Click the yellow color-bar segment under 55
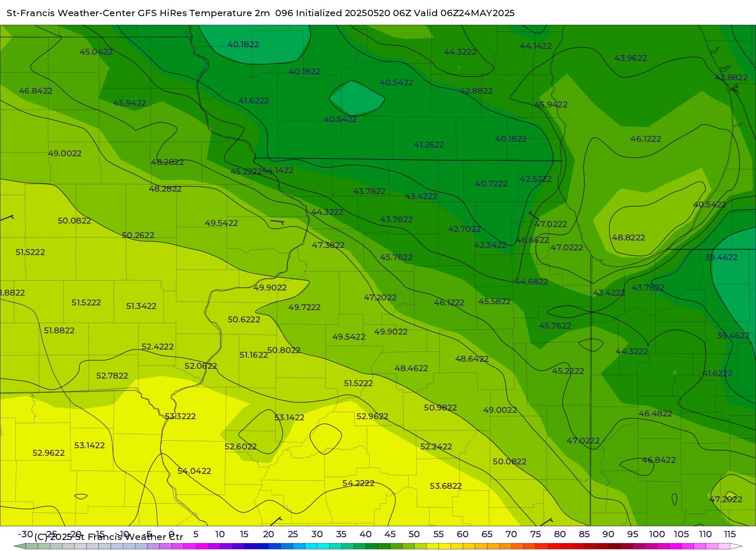 [445, 546]
